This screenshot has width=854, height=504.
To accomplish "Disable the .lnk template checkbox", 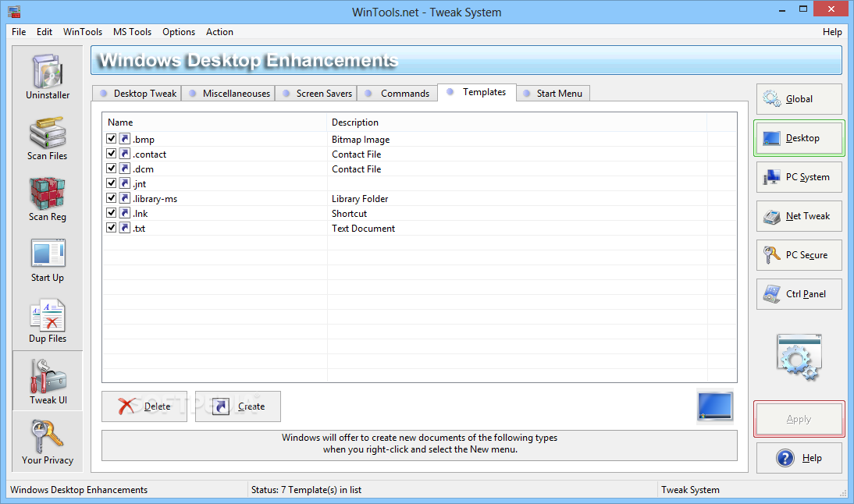I will tap(111, 213).
